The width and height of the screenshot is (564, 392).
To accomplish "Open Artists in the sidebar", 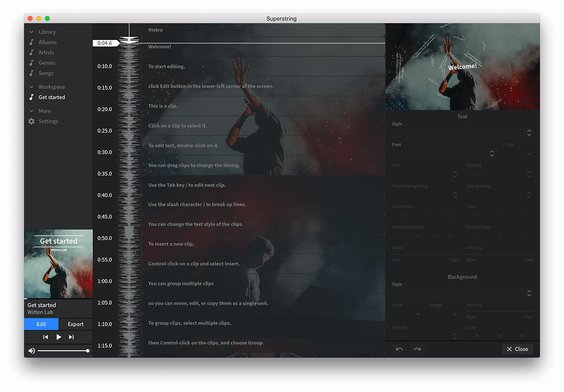I will click(x=46, y=52).
